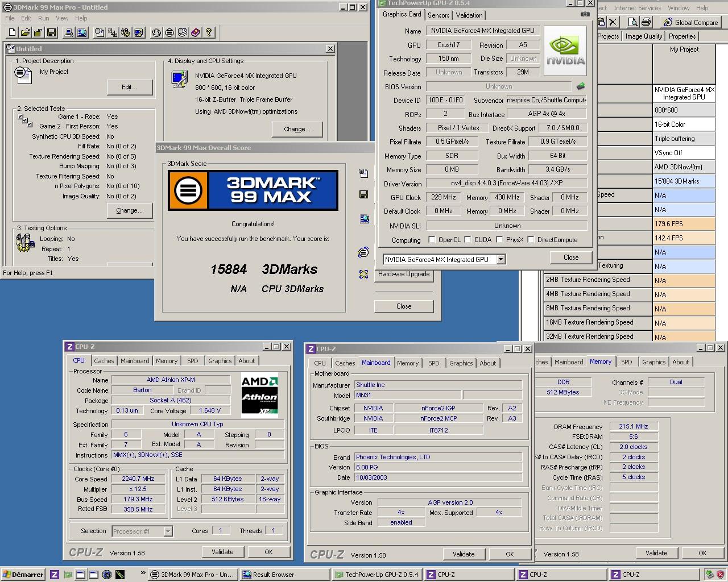Click the Help menu in Result Browser

point(702,8)
